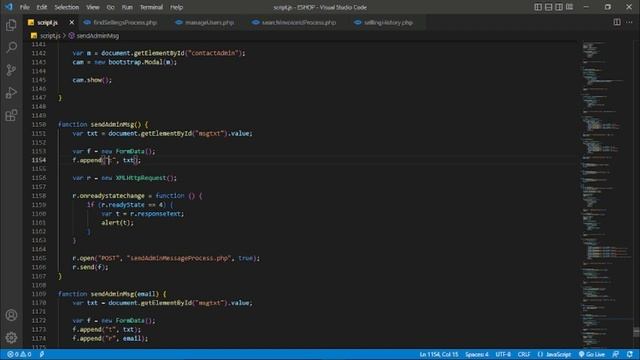This screenshot has width=640, height=360.
Task: Click sendAdminMsg(email) function name
Action: click(x=124, y=294)
